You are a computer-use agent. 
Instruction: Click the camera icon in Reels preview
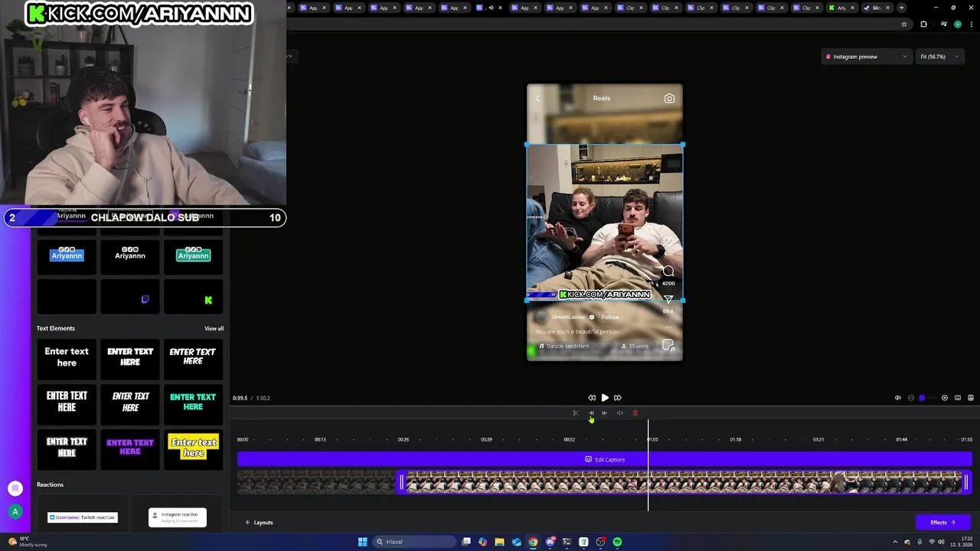point(669,98)
